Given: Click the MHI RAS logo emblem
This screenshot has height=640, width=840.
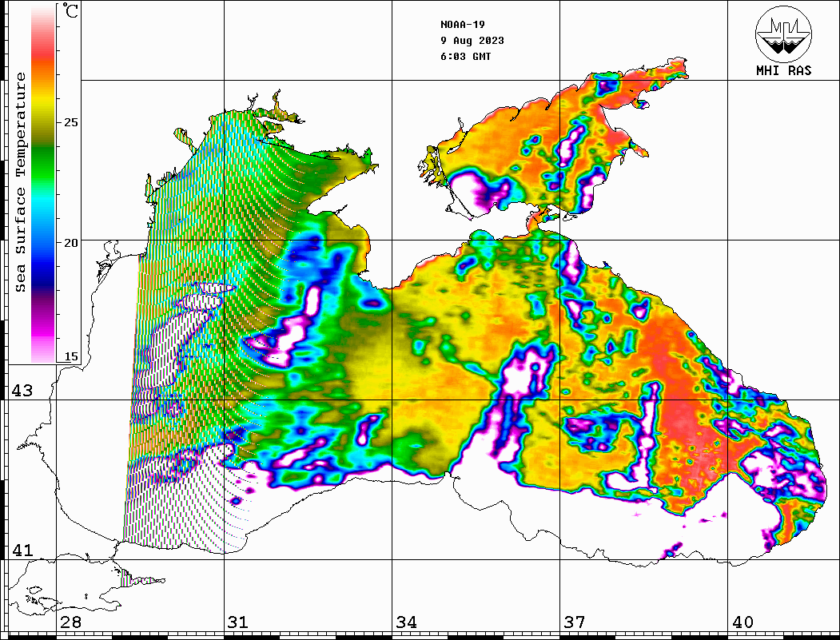Looking at the screenshot, I should [783, 34].
